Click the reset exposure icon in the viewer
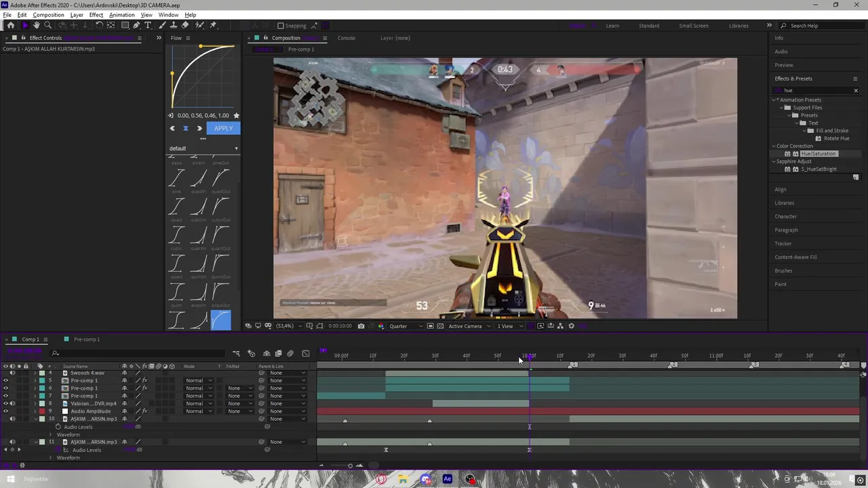This screenshot has height=488, width=868. (571, 326)
